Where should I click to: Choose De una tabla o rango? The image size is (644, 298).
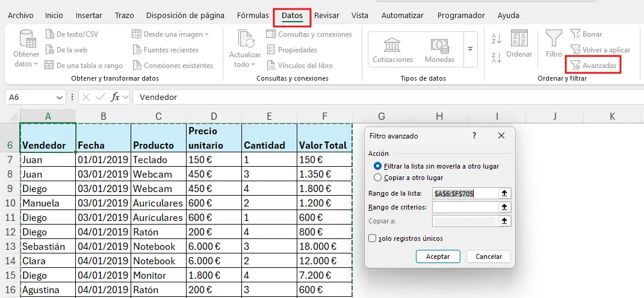84,66
